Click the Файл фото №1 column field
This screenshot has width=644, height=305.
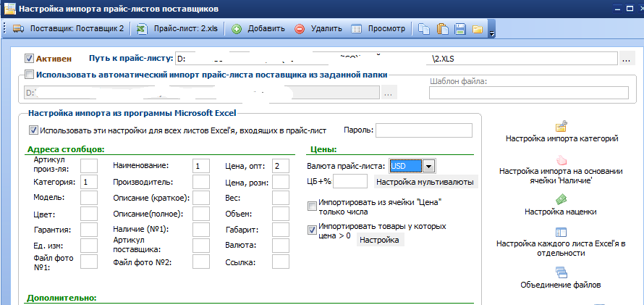(x=89, y=262)
